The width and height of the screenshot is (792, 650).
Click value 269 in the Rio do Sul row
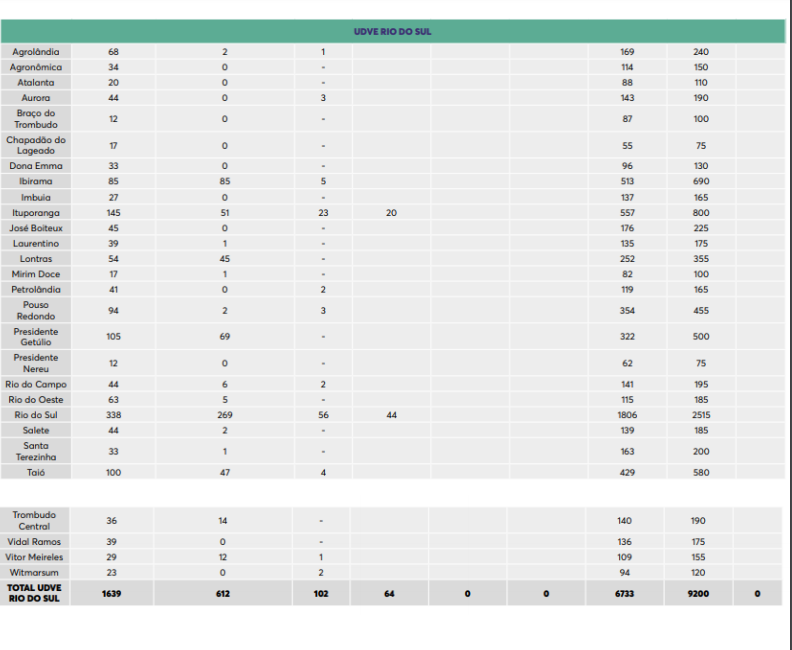[x=225, y=415]
